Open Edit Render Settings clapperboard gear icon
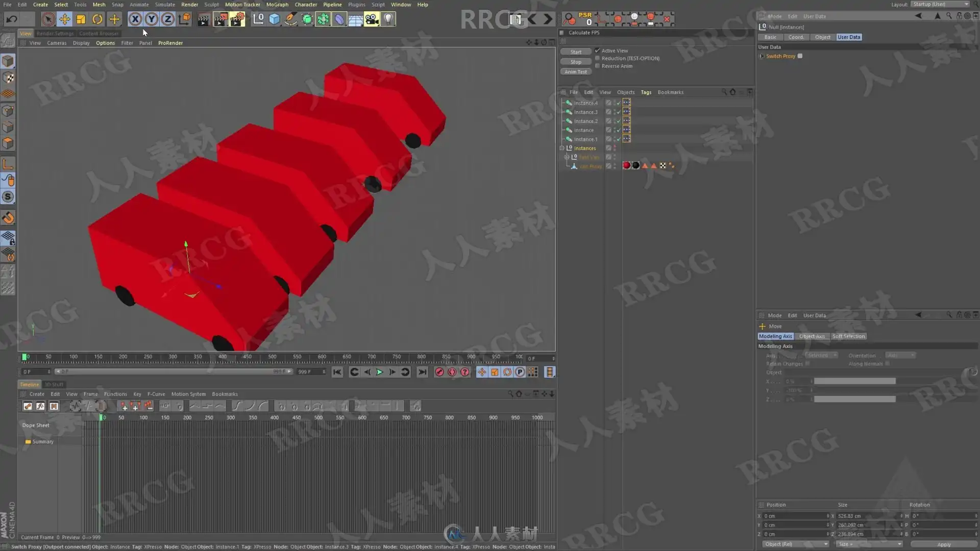 [237, 19]
